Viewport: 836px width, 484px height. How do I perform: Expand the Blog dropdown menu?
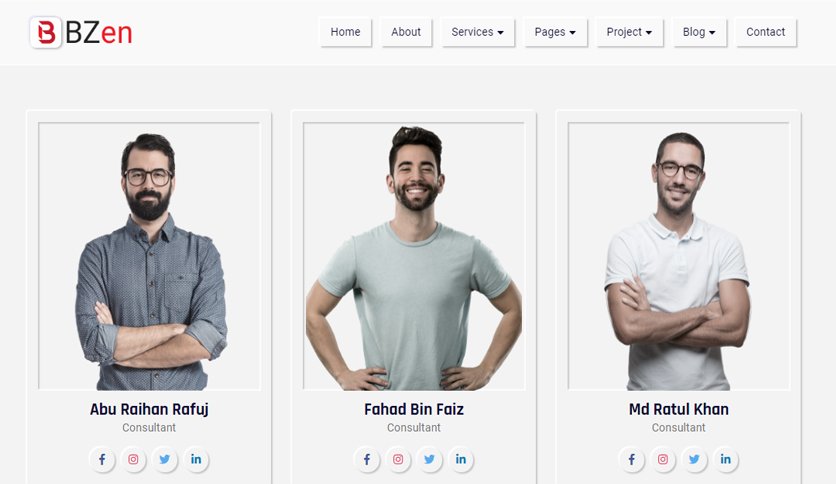(699, 32)
